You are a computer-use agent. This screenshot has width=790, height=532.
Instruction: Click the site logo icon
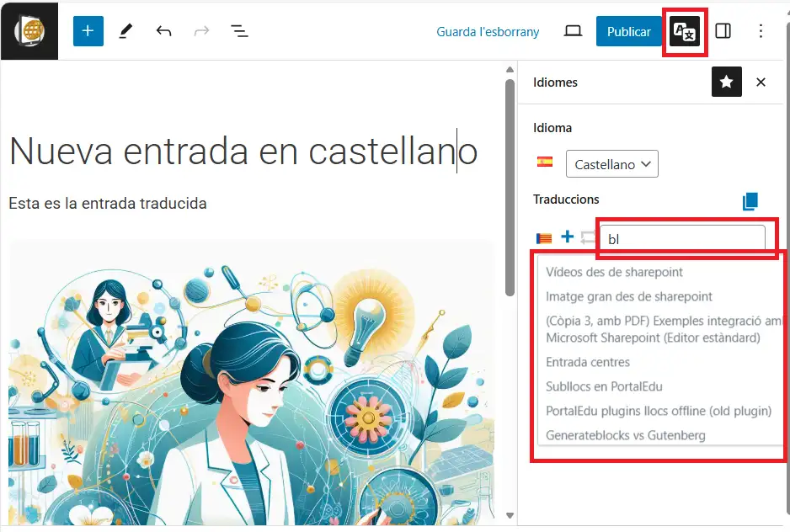pos(29,31)
